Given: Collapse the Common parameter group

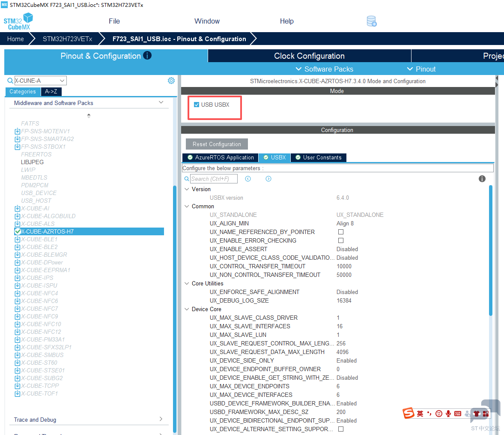Looking at the screenshot, I should point(187,206).
